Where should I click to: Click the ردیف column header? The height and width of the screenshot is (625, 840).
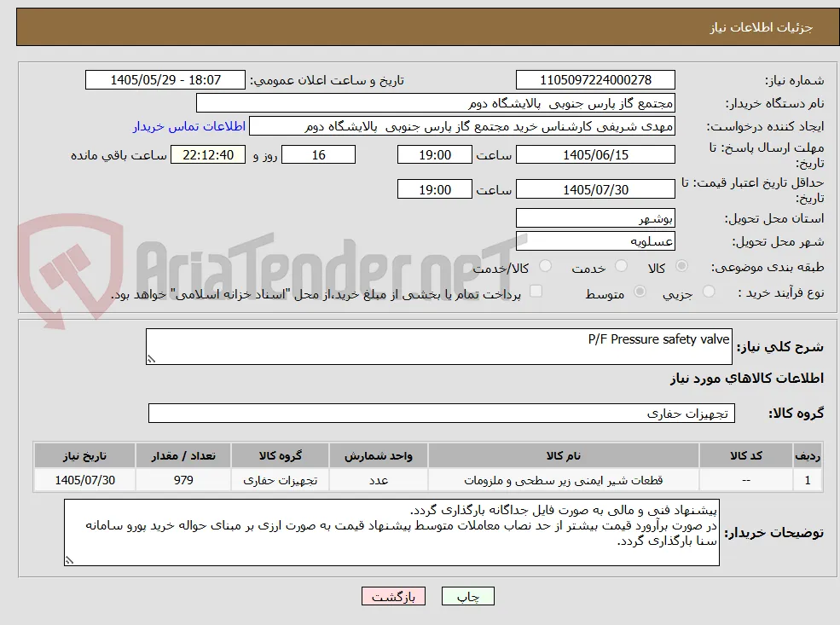[x=808, y=456]
